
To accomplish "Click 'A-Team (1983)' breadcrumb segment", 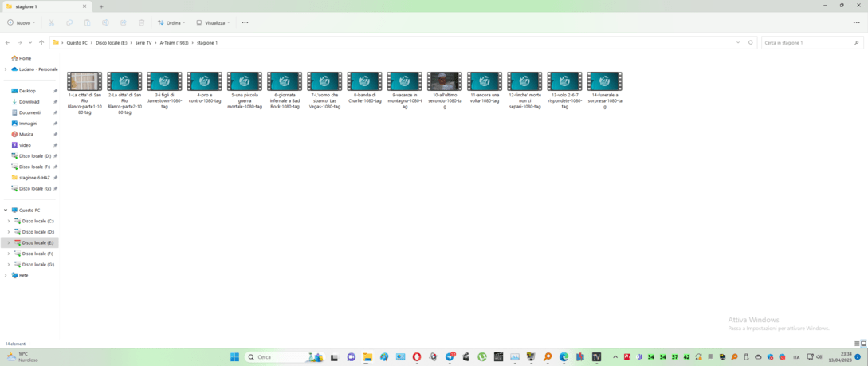I will pyautogui.click(x=175, y=42).
